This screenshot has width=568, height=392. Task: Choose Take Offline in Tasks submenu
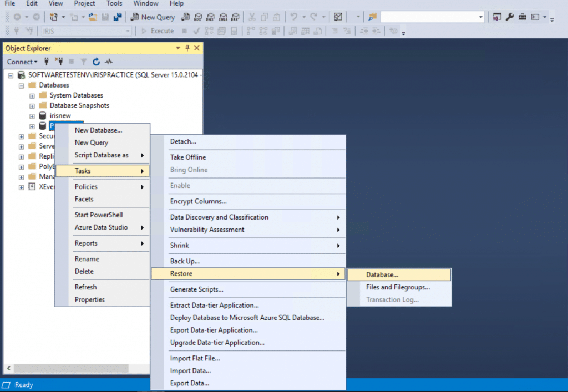point(248,157)
